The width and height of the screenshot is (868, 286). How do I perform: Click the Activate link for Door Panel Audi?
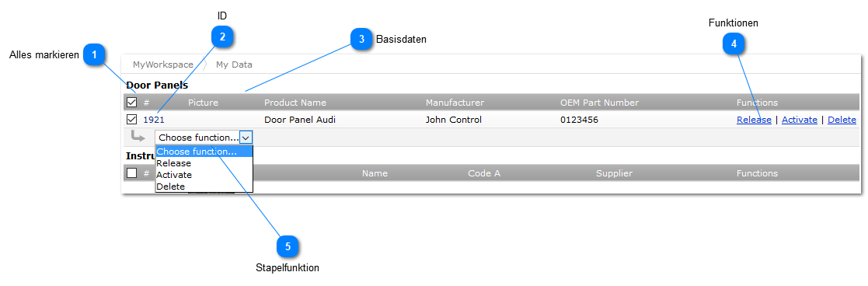click(800, 120)
